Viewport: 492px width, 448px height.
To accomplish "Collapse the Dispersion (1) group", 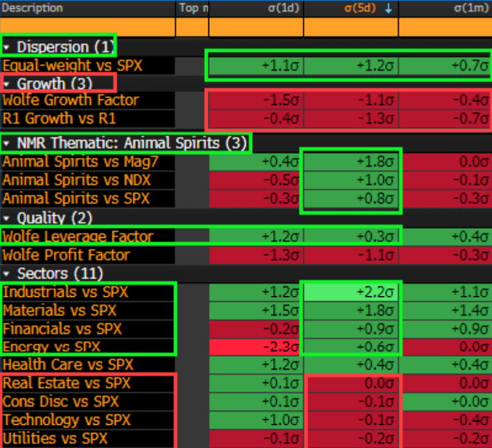I will pyautogui.click(x=7, y=47).
